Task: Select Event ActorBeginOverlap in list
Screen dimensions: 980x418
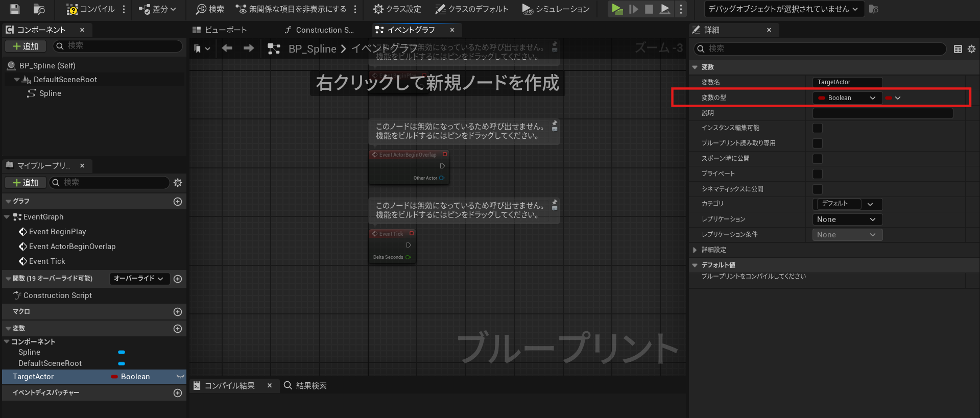Action: pyautogui.click(x=72, y=247)
